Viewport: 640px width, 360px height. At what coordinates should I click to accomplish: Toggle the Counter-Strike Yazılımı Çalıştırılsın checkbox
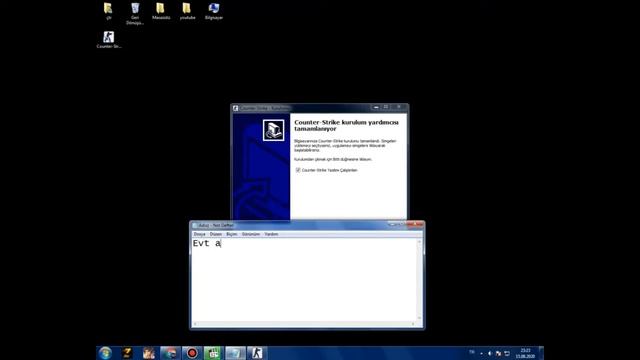(298, 170)
